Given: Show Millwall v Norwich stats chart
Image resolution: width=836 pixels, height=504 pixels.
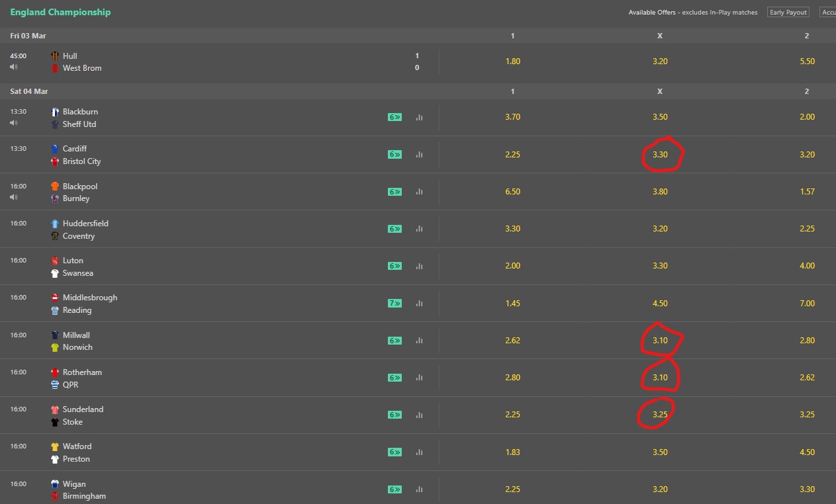Looking at the screenshot, I should click(419, 341).
